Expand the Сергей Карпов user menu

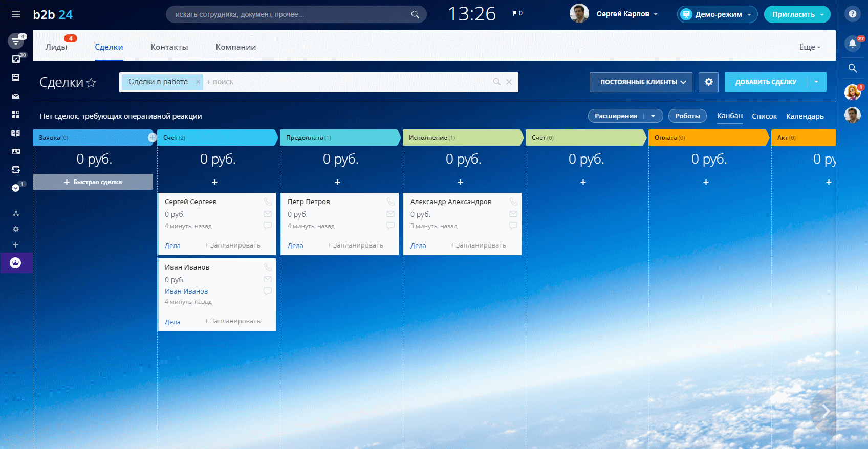click(x=656, y=14)
